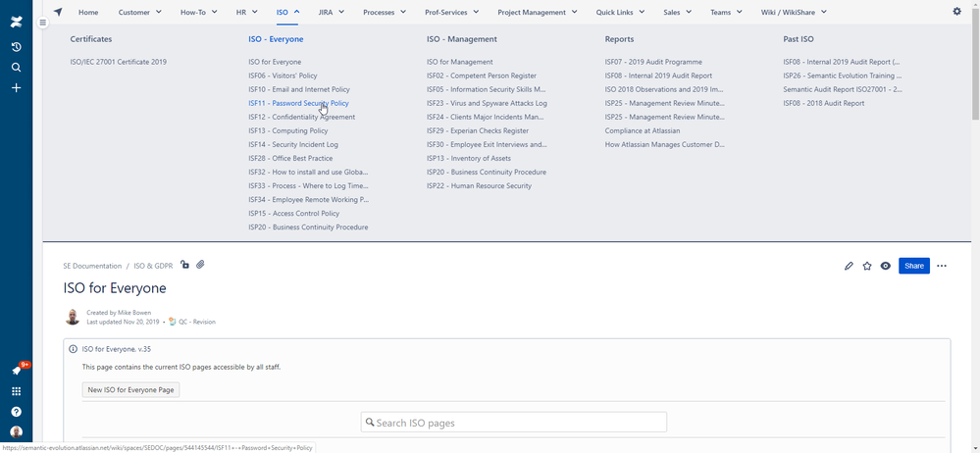
Task: Open ISF10 - Email and Internet Policy
Action: click(x=299, y=89)
